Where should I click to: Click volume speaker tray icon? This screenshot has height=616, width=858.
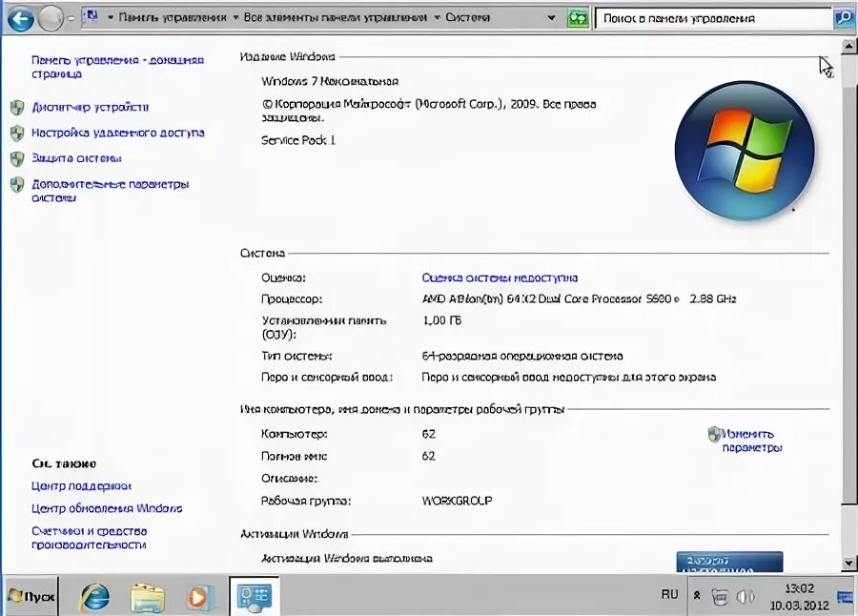745,596
